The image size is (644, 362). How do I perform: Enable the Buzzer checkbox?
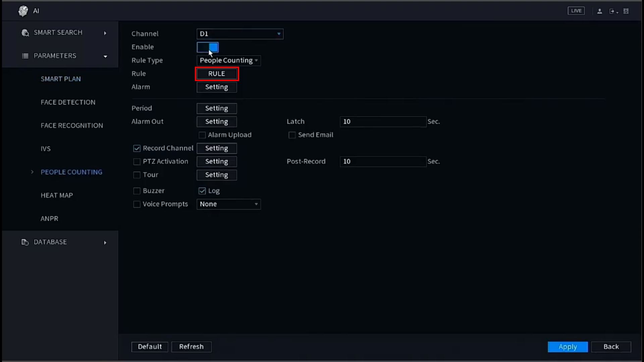(137, 191)
